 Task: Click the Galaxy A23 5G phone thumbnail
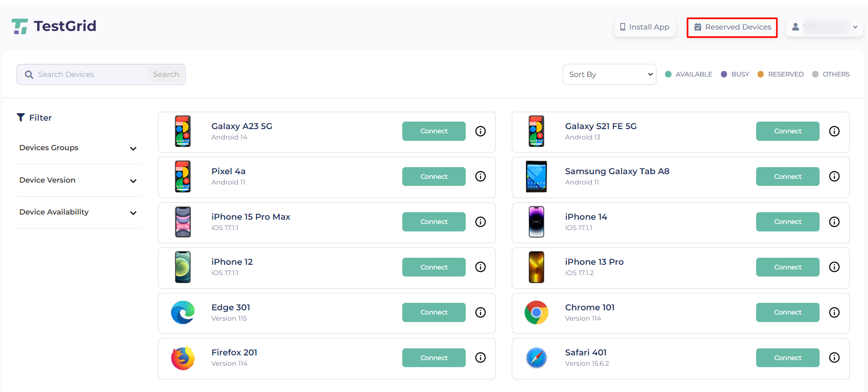pyautogui.click(x=183, y=131)
